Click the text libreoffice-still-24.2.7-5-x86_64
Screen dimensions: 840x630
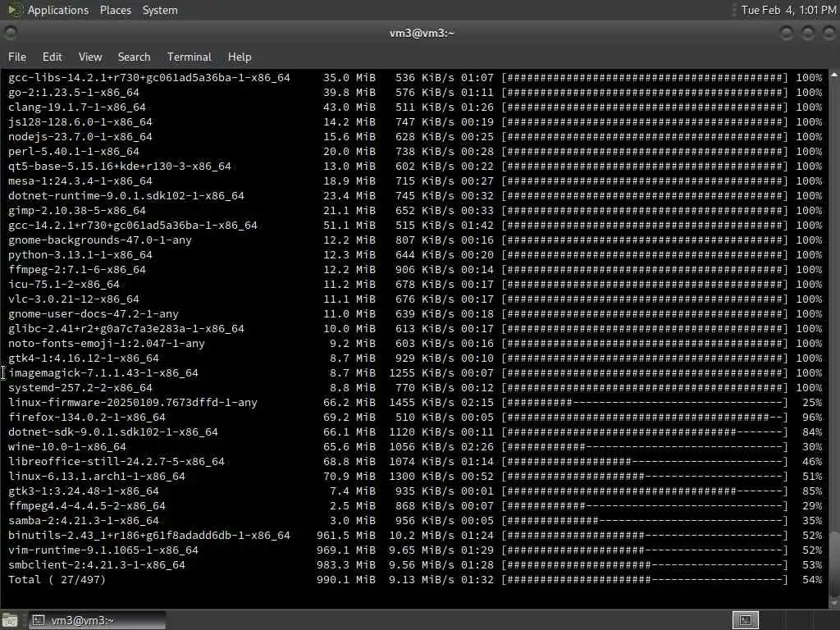click(116, 461)
